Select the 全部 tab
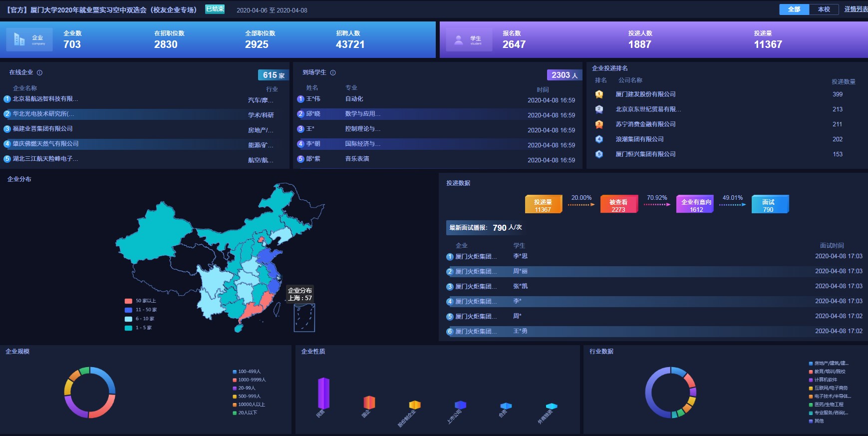The image size is (868, 436). pyautogui.click(x=794, y=9)
